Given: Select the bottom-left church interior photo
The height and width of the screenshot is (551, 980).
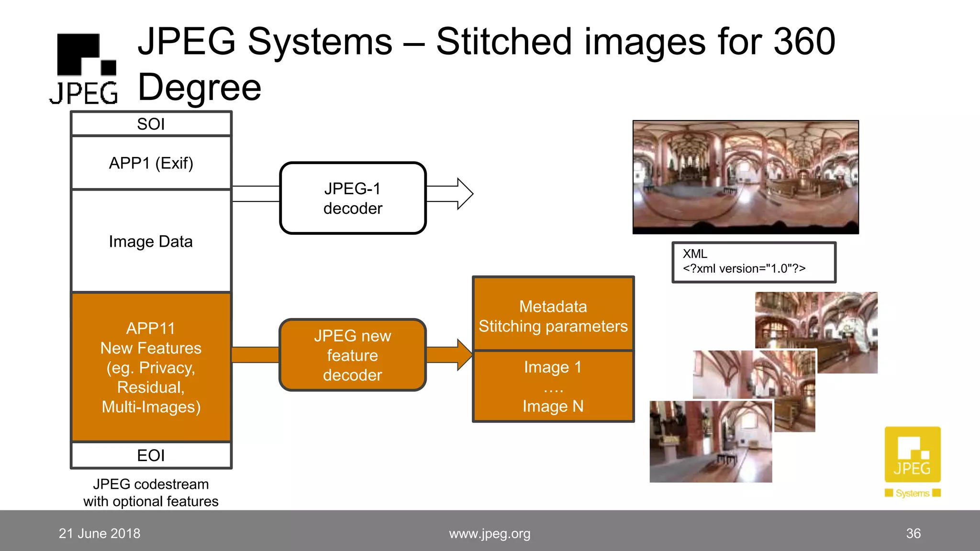Looking at the screenshot, I should coord(711,441).
